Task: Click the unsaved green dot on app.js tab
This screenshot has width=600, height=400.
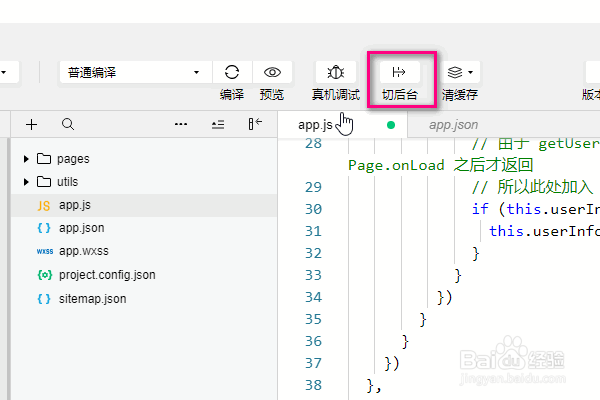Action: point(391,125)
